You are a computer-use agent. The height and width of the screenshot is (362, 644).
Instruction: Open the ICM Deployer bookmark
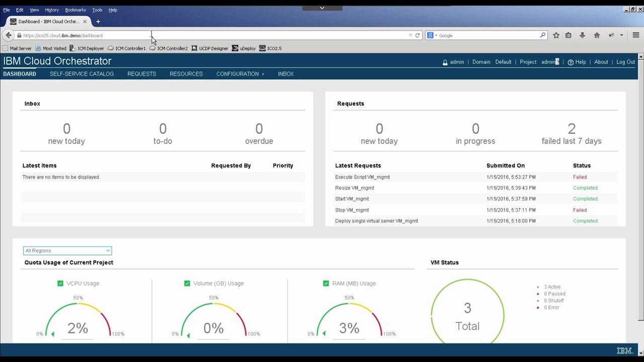[87, 48]
